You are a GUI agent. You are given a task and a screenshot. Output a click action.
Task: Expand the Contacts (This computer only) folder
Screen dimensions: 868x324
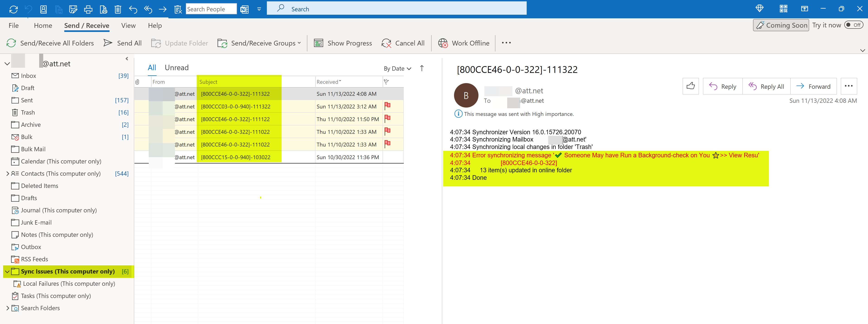(8, 173)
